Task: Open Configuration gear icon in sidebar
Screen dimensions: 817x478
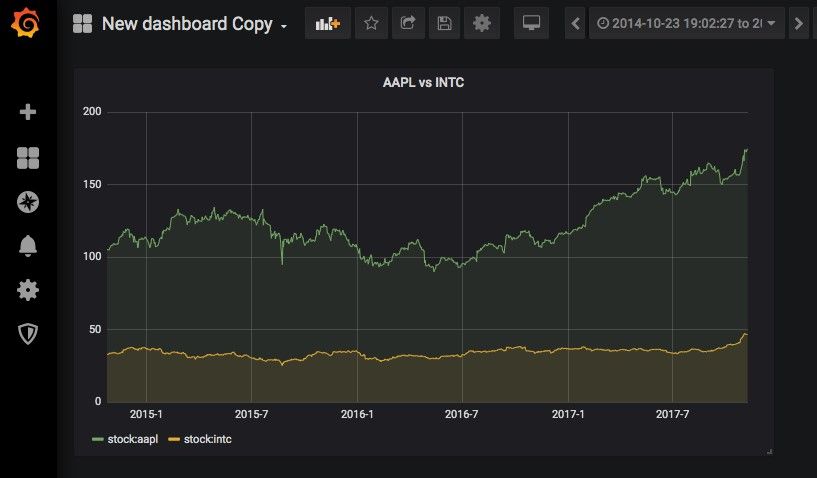Action: (x=28, y=290)
